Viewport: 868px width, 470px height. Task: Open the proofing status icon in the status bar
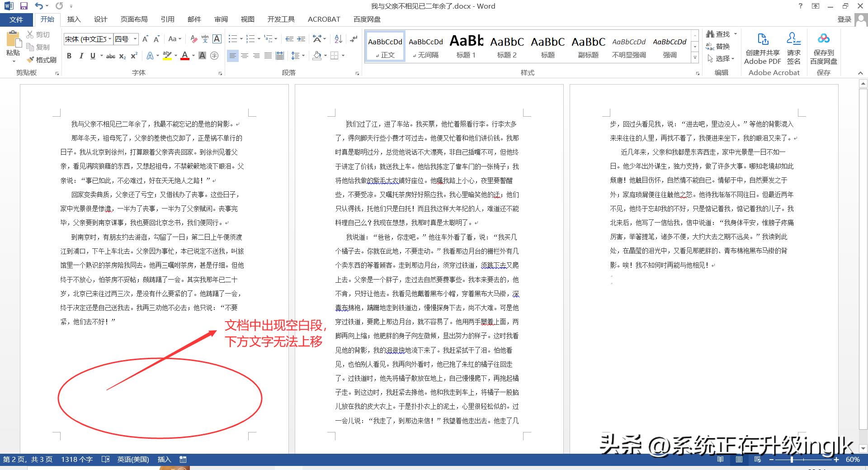tap(106, 460)
